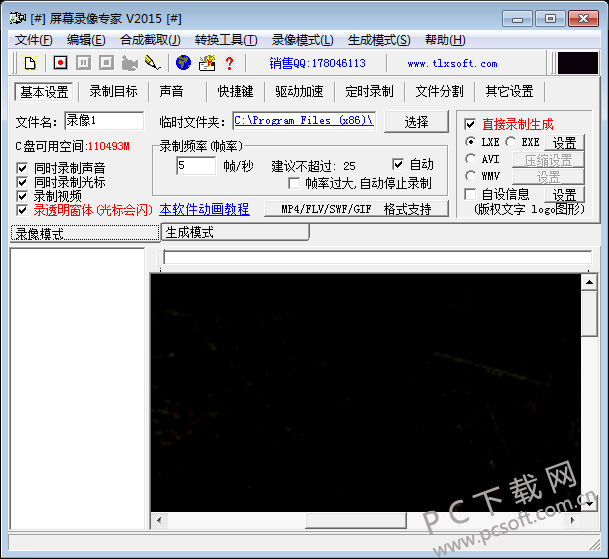Click the yellow question mark help icon
The image size is (609, 559).
230,63
